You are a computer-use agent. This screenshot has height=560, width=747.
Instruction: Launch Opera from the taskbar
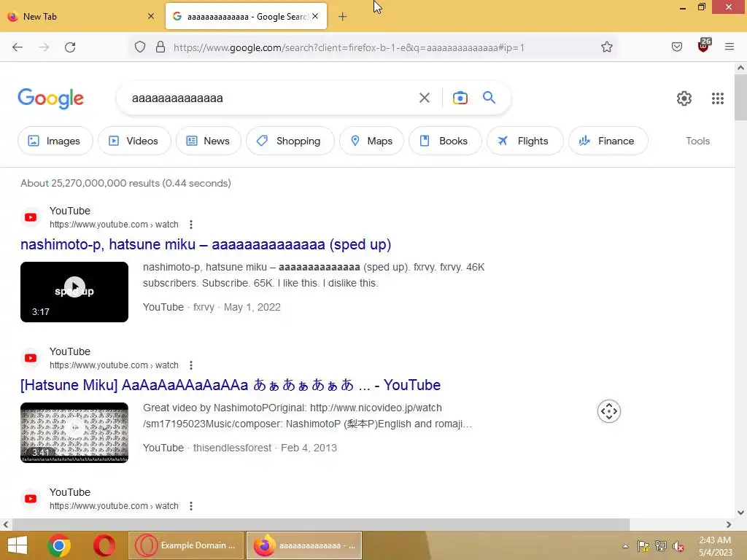[x=104, y=545]
